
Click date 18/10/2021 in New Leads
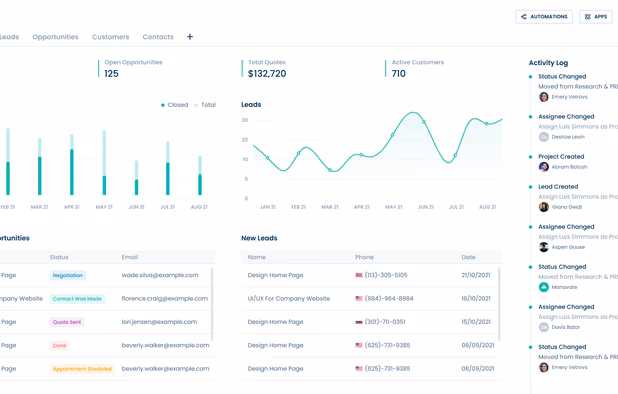pyautogui.click(x=476, y=298)
